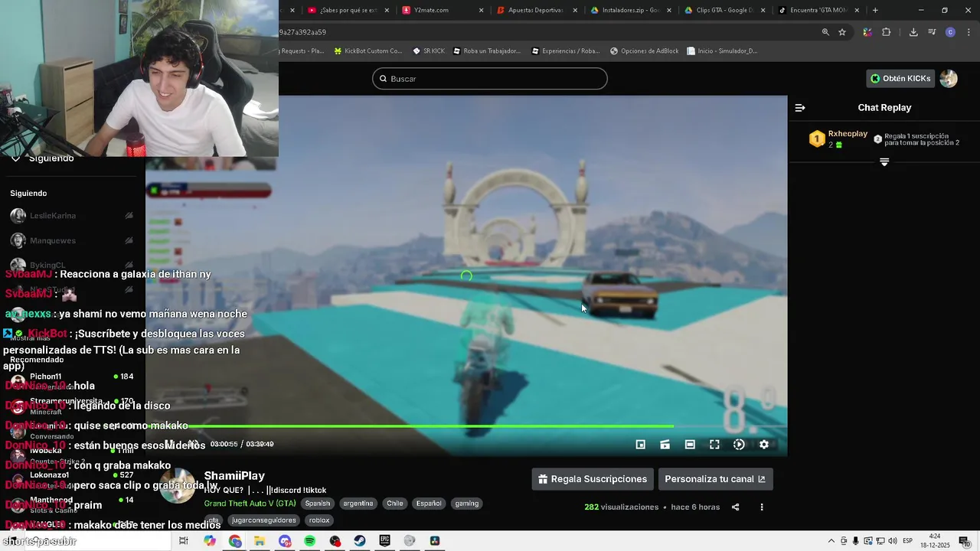Open ShamiiPlay channel name

coord(234,476)
